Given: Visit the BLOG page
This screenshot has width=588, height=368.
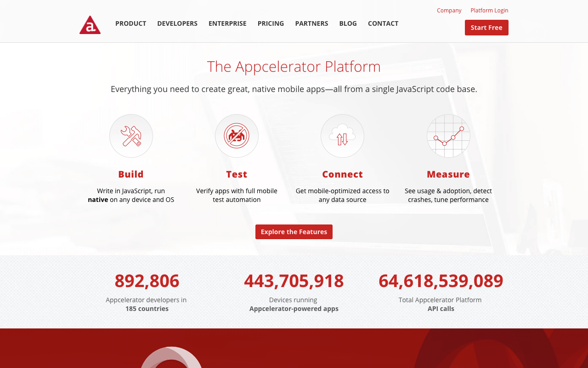Looking at the screenshot, I should tap(348, 23).
